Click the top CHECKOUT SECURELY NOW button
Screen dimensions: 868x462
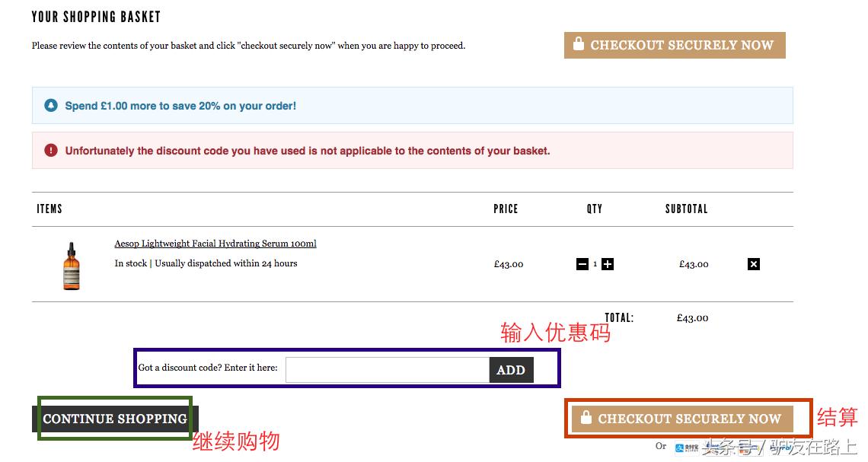[x=675, y=45]
